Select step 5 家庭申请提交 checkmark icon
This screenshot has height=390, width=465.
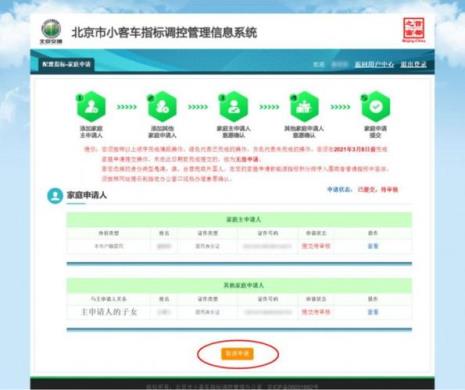coord(375,107)
